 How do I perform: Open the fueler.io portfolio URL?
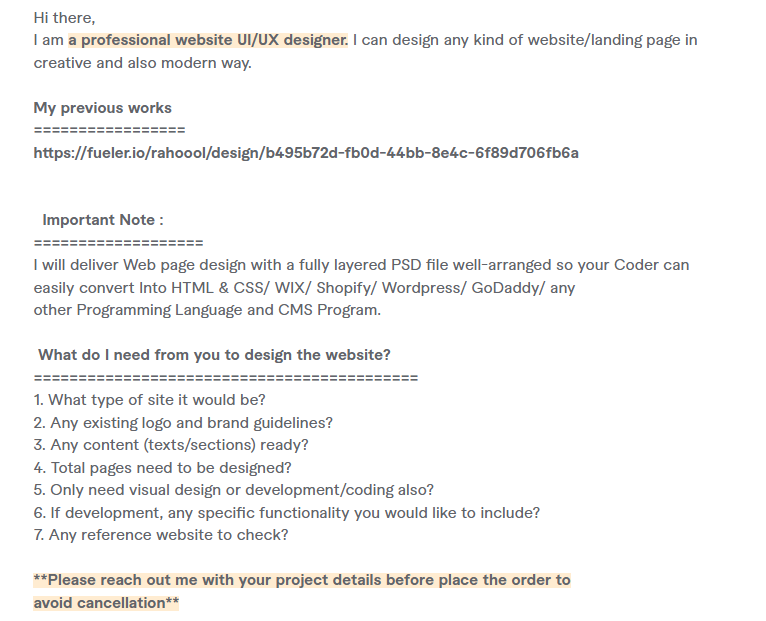coord(306,153)
